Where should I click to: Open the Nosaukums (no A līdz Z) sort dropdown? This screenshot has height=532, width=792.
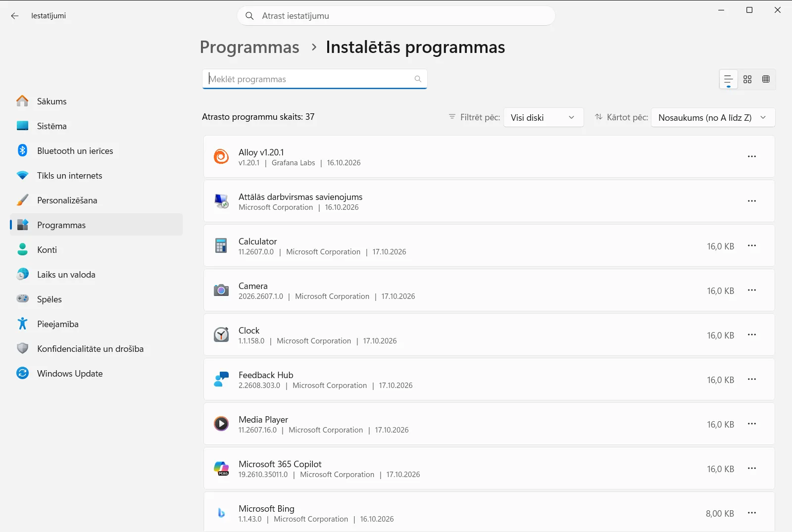click(x=713, y=117)
